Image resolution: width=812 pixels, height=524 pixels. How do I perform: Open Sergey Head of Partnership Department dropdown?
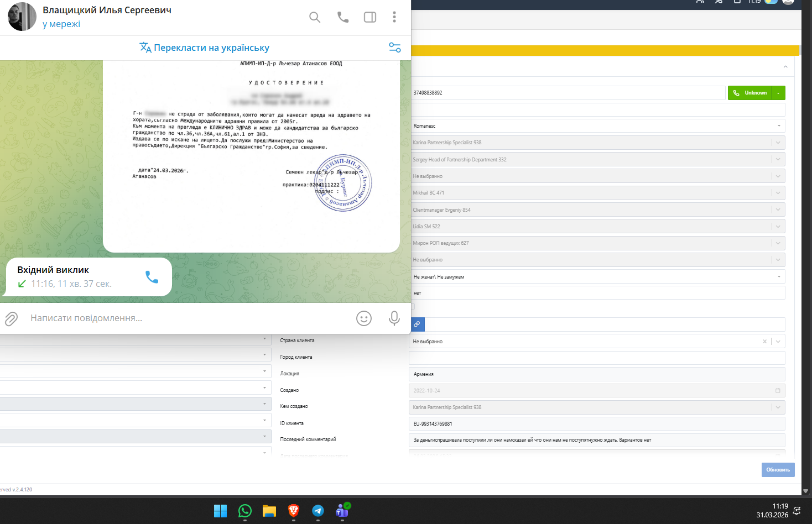pyautogui.click(x=597, y=160)
